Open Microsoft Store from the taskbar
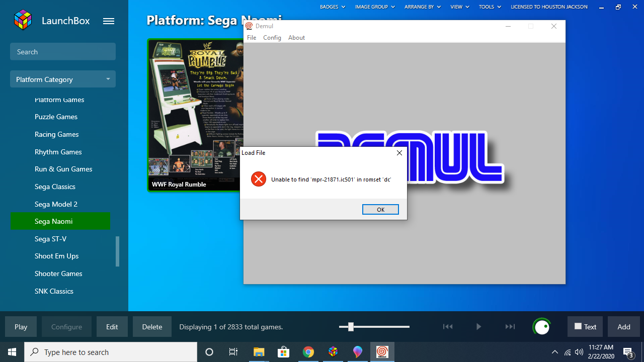This screenshot has width=644, height=362. tap(284, 352)
